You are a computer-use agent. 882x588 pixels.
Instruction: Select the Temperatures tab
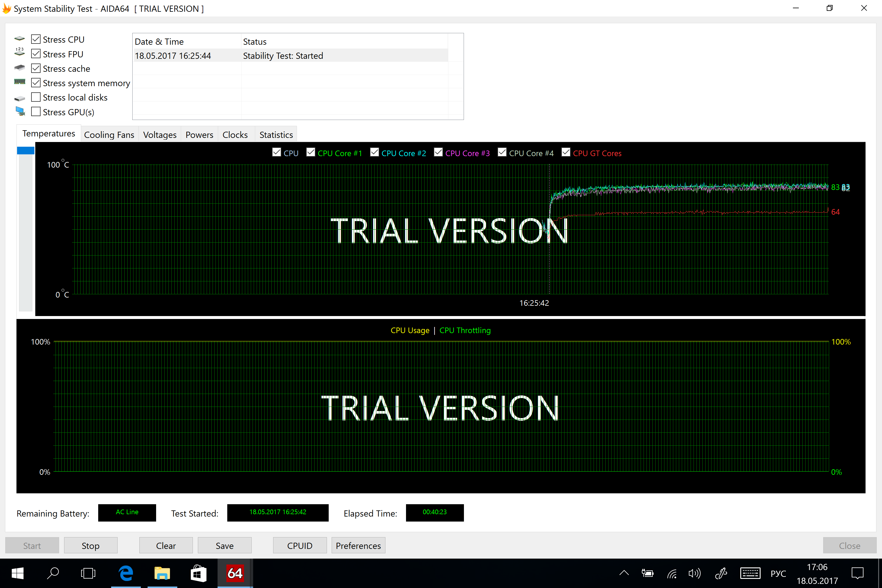pyautogui.click(x=49, y=133)
